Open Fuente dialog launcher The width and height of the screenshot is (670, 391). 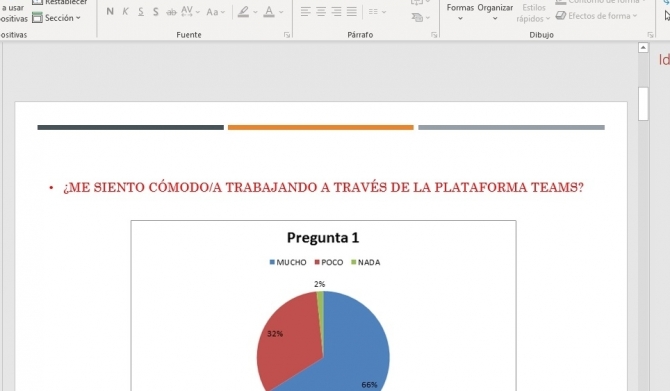tap(287, 35)
